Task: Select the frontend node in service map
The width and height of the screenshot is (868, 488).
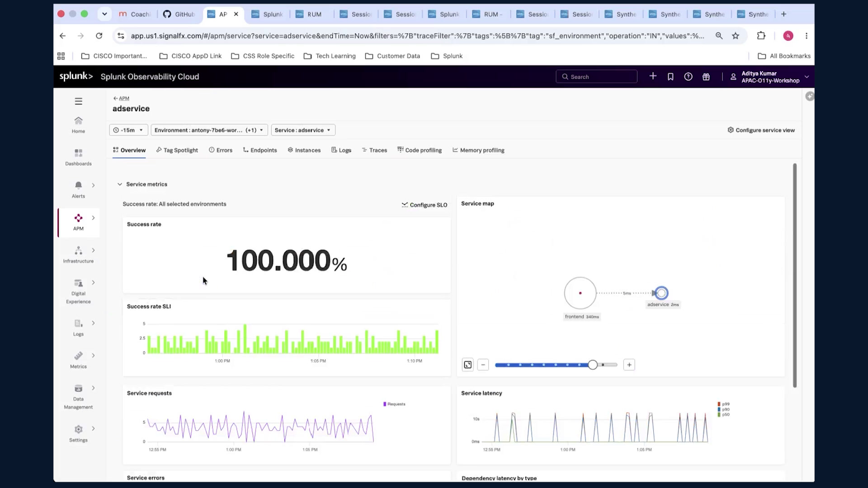Action: coord(580,293)
